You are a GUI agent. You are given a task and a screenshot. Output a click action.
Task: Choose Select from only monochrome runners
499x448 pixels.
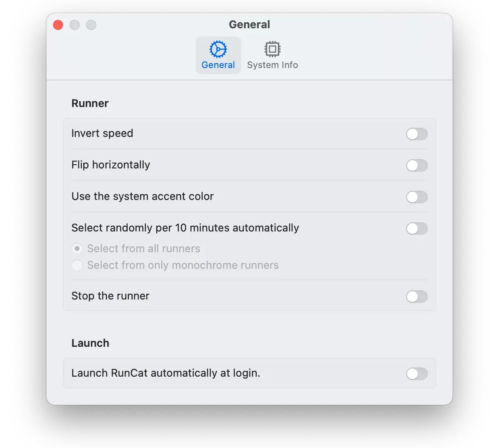point(77,265)
